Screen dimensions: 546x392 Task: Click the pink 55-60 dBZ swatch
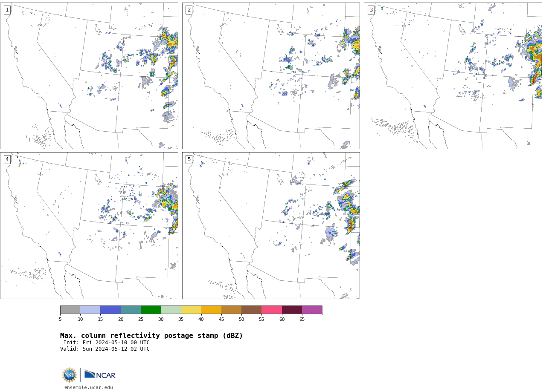pos(272,310)
